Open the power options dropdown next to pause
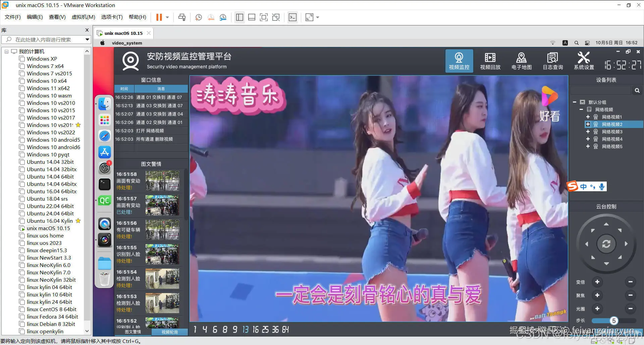644x345 pixels. click(167, 17)
